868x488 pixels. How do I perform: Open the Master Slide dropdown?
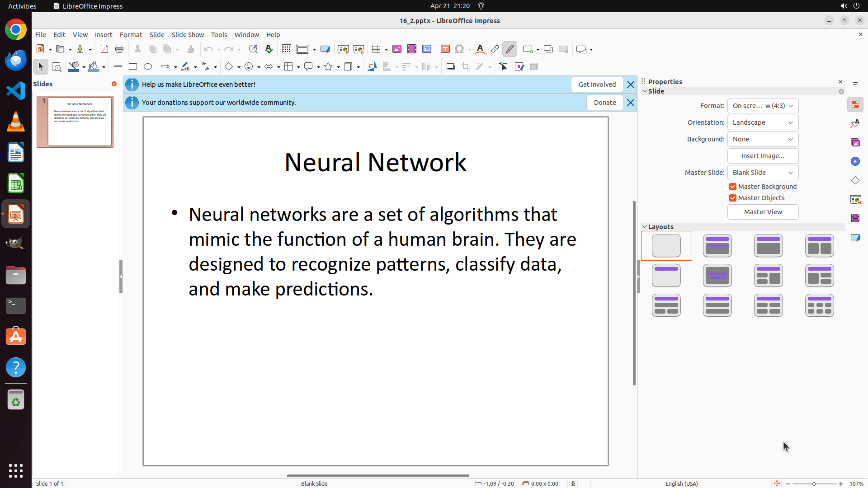coord(763,173)
